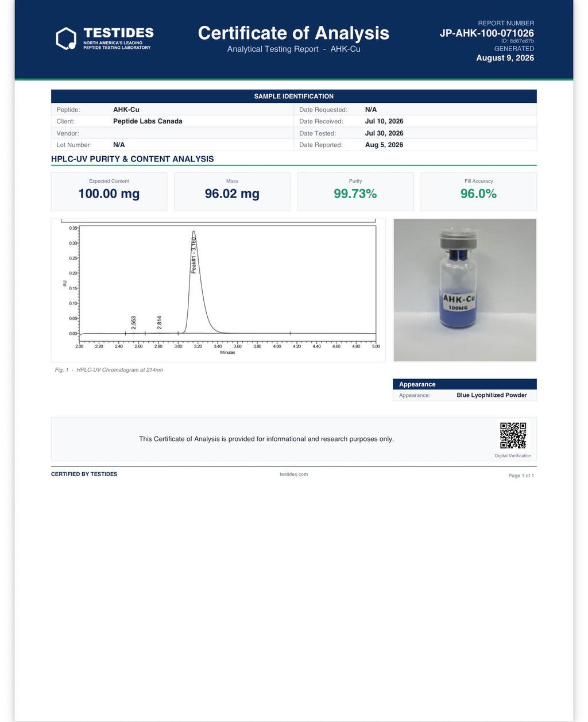Click the report number JP-AHK-100-071026

pyautogui.click(x=487, y=33)
